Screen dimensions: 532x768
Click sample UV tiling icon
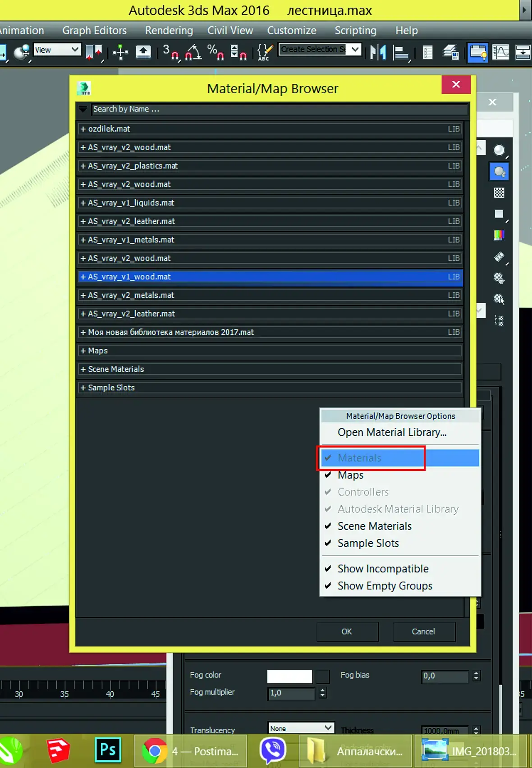coord(499,214)
